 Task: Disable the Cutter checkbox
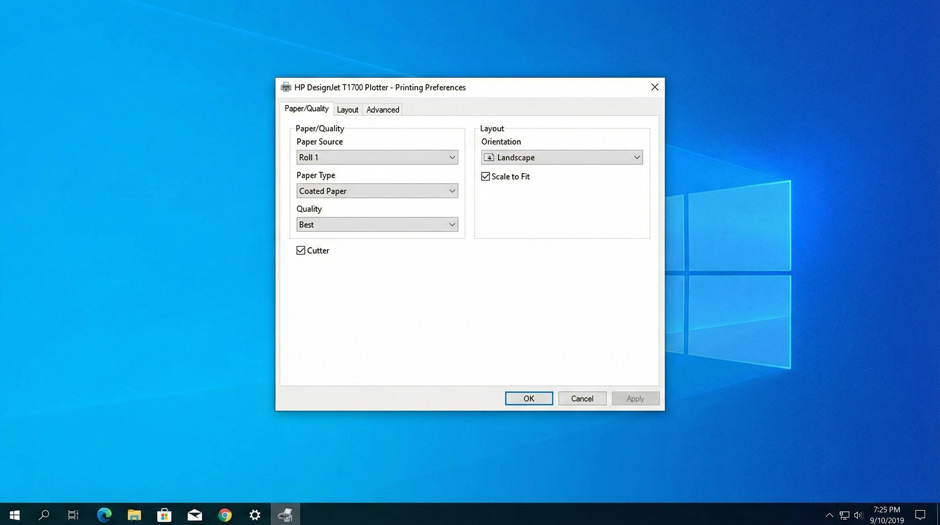tap(301, 251)
